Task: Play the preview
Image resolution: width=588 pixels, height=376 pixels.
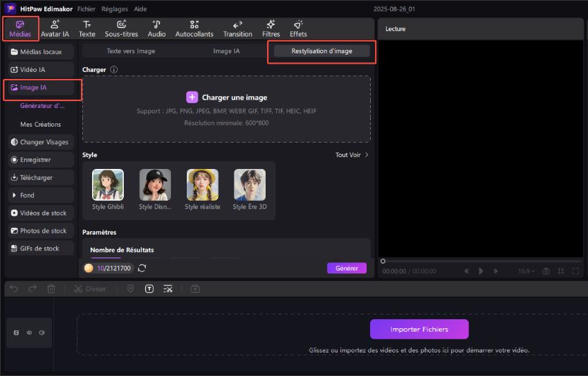Action: click(481, 271)
